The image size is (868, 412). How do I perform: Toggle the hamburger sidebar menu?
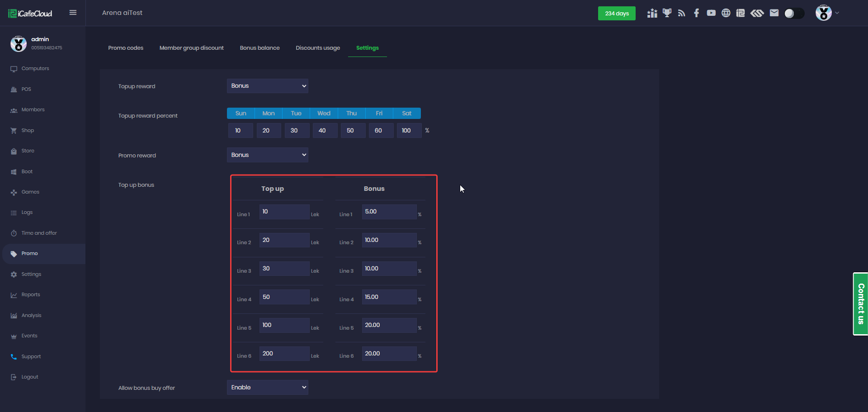73,13
